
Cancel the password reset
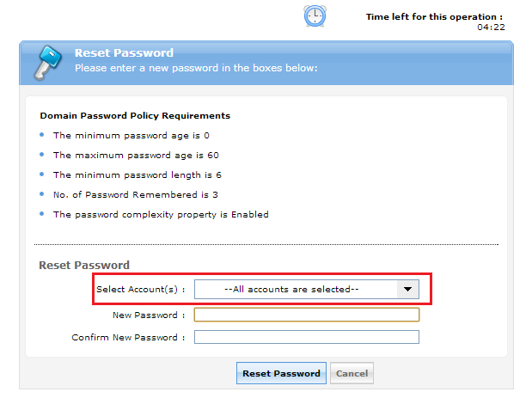352,373
